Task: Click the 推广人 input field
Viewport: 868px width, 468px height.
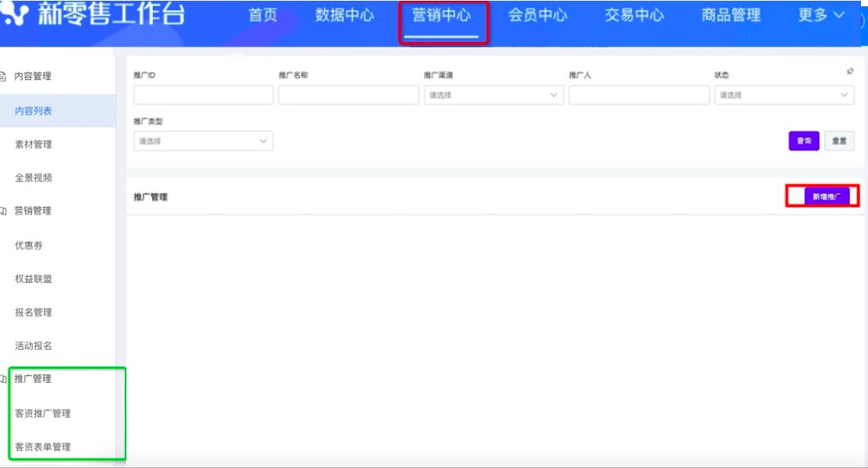Action: point(639,95)
